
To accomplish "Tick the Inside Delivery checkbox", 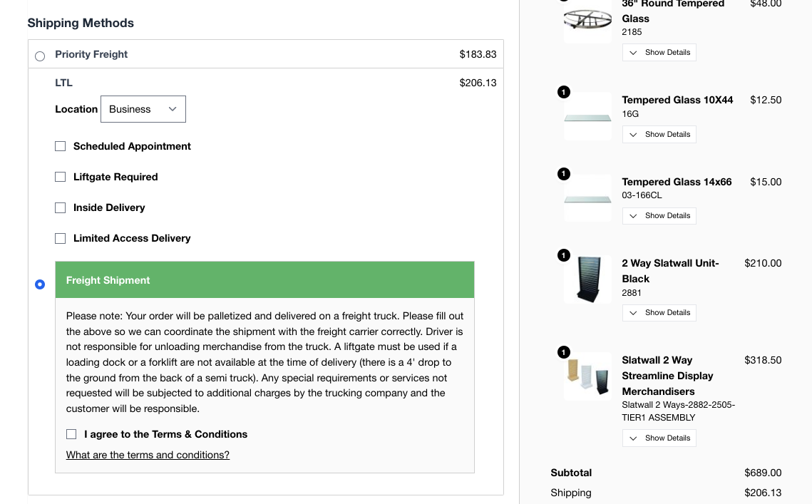I will (61, 207).
